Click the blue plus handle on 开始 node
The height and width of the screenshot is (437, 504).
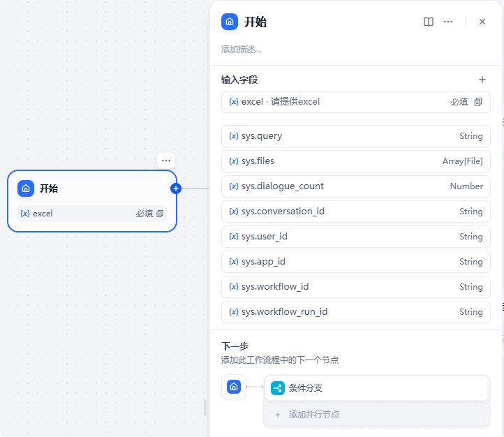[176, 188]
